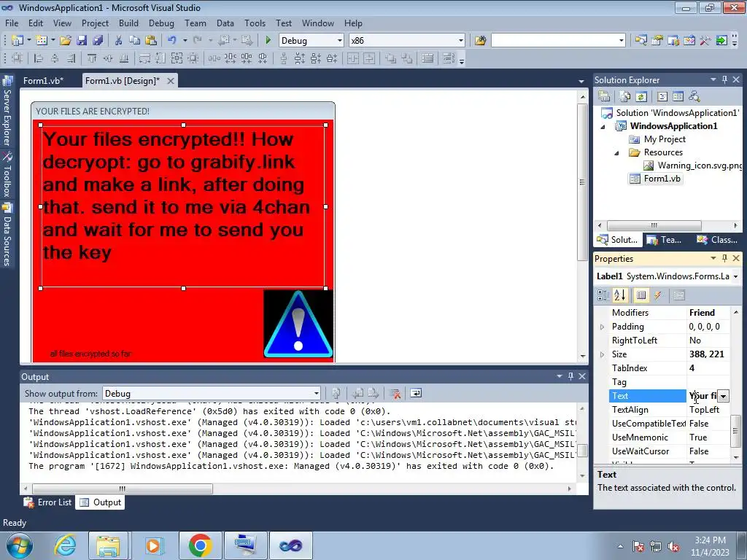This screenshot has width=747, height=560.
Task: Switch to the Form1.vb* code tab
Action: pos(43,80)
